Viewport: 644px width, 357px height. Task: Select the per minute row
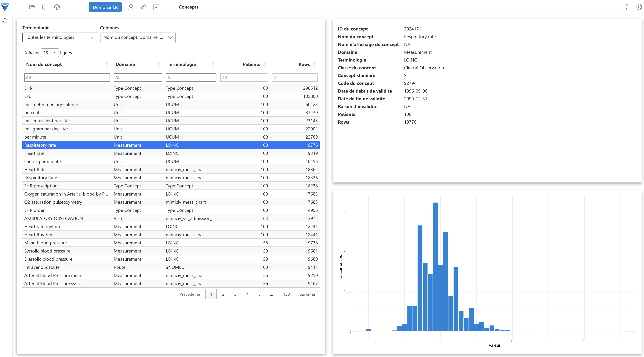(x=171, y=137)
